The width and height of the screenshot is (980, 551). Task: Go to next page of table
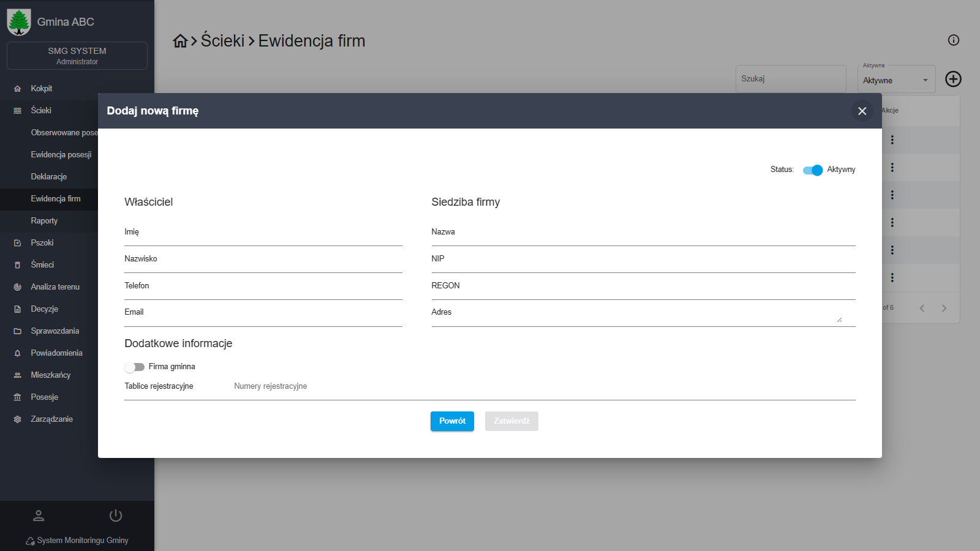point(944,308)
